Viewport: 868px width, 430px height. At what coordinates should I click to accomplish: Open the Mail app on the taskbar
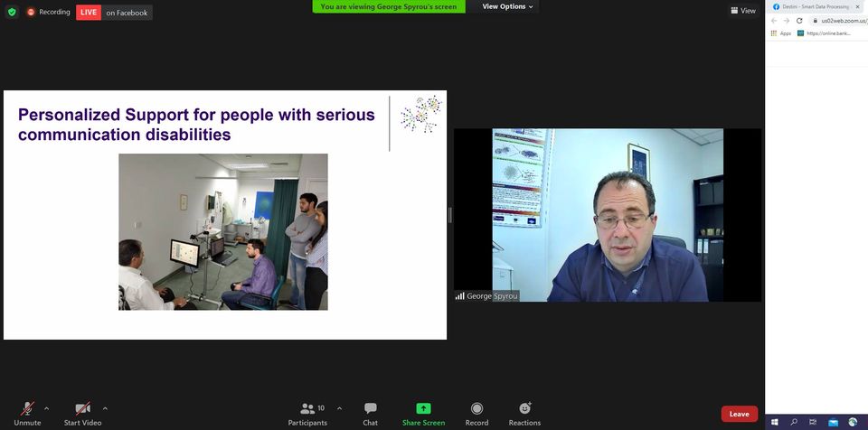(x=833, y=422)
